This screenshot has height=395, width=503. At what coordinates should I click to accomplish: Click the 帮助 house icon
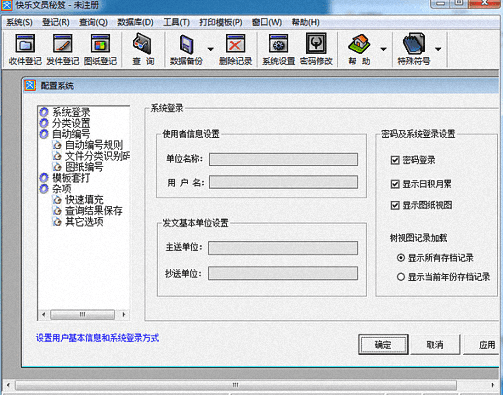359,44
